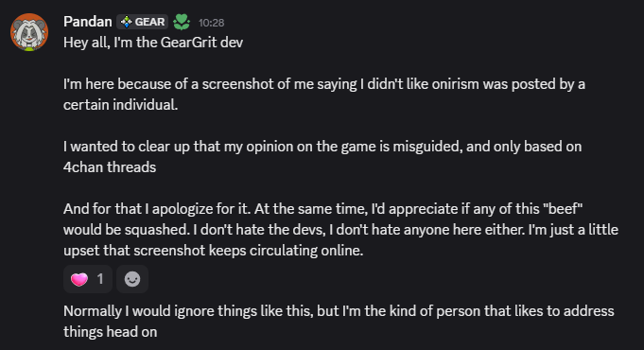
Task: Open the GEAR server tag badge
Action: (142, 22)
